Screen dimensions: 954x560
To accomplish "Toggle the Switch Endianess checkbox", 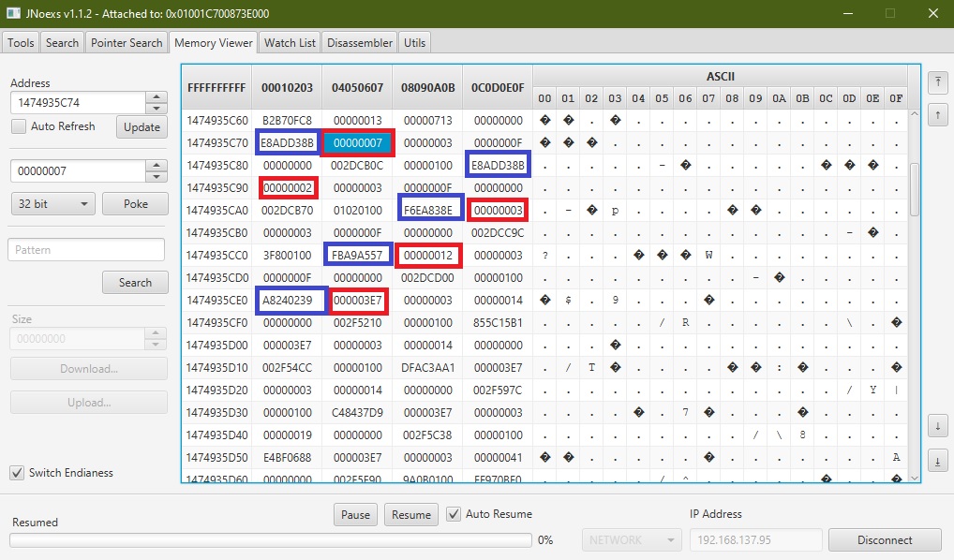I will coord(17,473).
